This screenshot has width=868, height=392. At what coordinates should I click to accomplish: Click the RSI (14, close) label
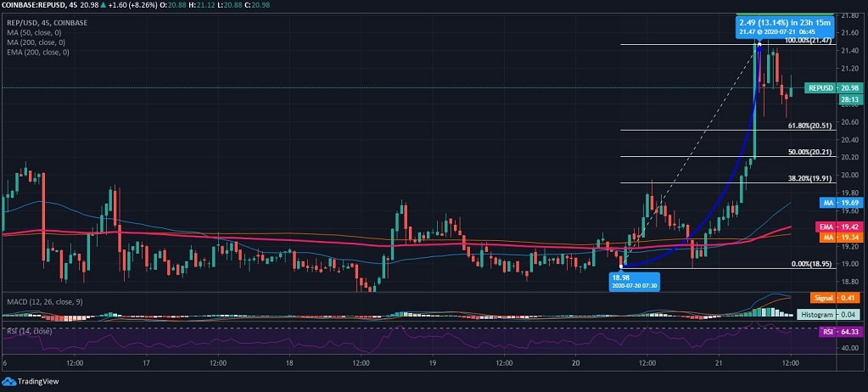tap(30, 331)
